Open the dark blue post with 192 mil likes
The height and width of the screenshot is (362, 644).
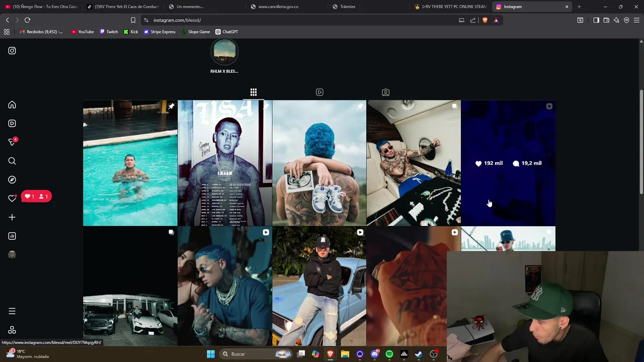508,163
